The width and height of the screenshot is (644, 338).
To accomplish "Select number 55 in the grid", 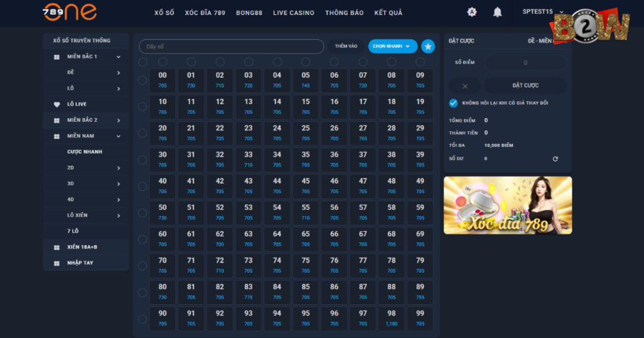I will (x=306, y=212).
